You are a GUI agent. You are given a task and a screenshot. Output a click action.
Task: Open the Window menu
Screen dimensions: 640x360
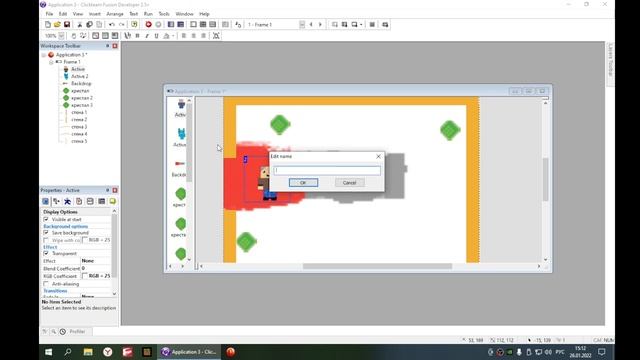coord(184,14)
